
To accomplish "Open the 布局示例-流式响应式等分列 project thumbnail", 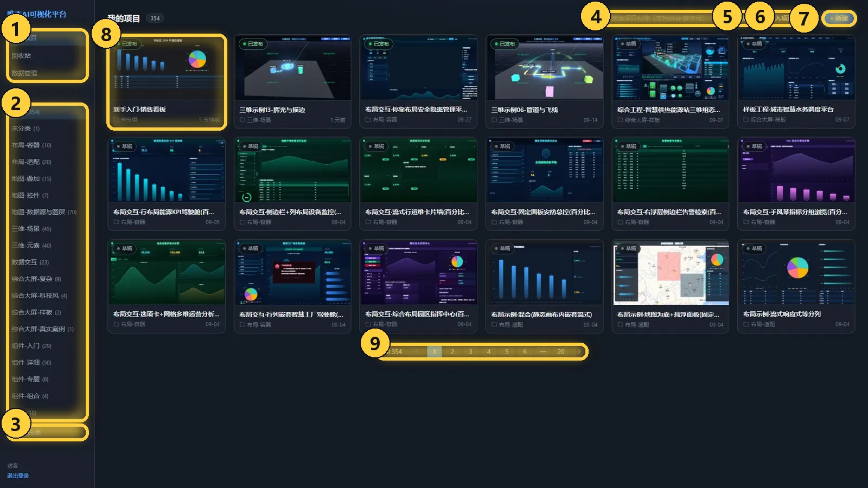I will [x=796, y=273].
